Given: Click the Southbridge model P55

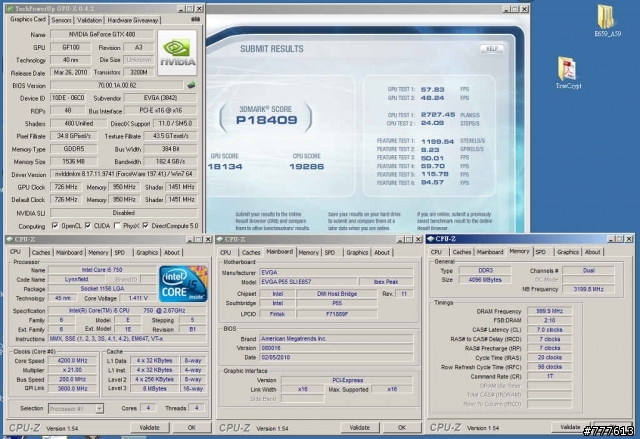Looking at the screenshot, I should pos(337,303).
